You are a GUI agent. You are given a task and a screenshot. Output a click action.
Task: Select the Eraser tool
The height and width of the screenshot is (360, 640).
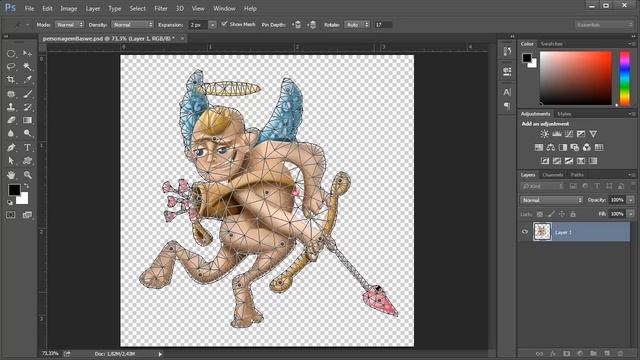(11, 120)
